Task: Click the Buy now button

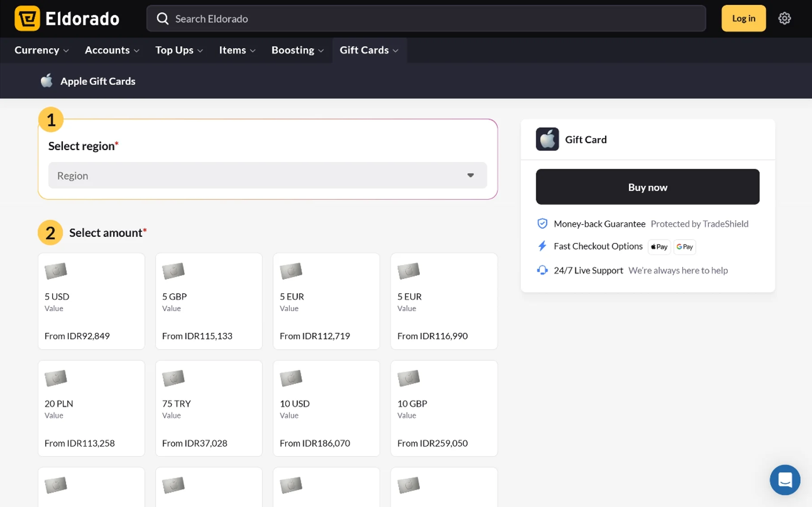Action: [x=647, y=187]
